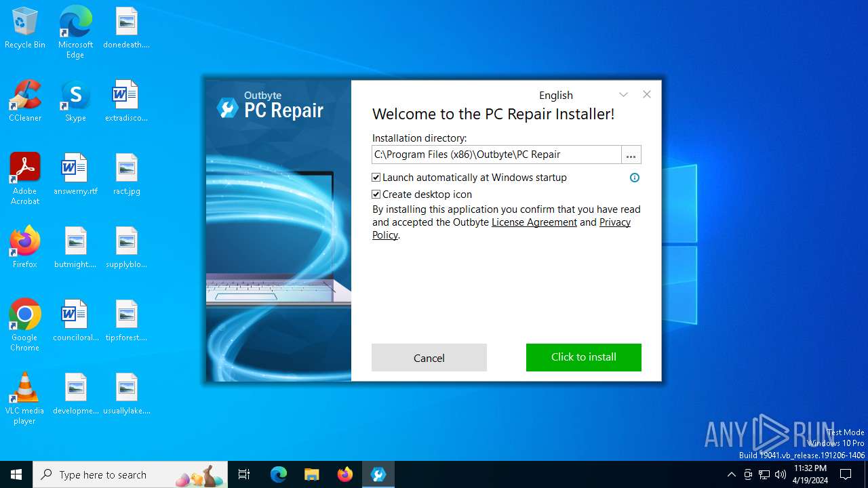Select the usuallylake image file
This screenshot has width=868, height=488.
(127, 394)
